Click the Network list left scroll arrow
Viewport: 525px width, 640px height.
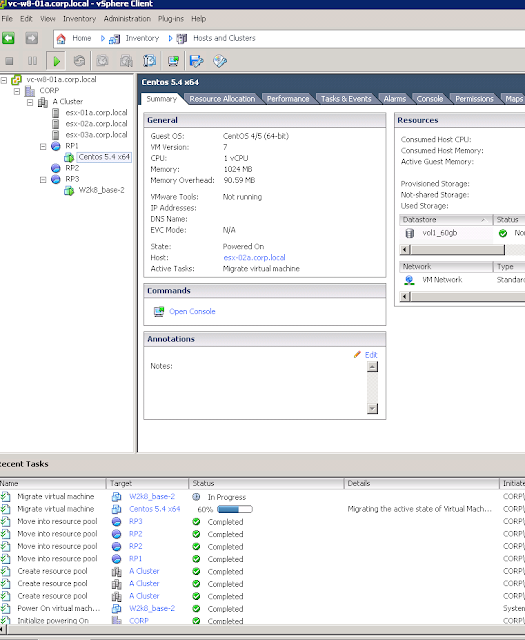pyautogui.click(x=405, y=297)
